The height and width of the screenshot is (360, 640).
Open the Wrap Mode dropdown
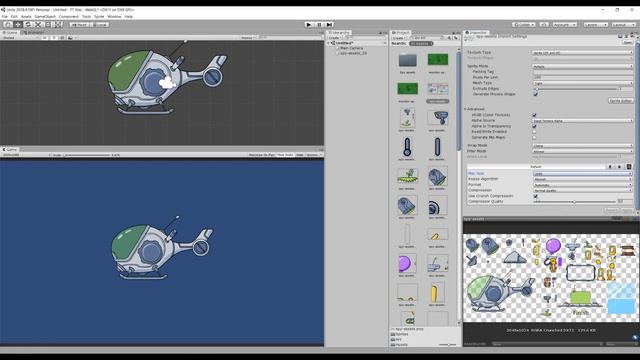[x=582, y=146]
